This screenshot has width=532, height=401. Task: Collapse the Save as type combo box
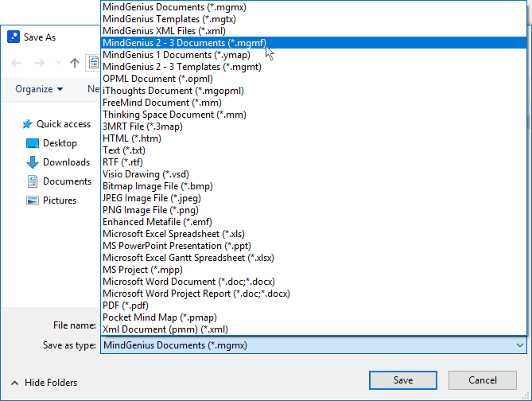(x=520, y=345)
